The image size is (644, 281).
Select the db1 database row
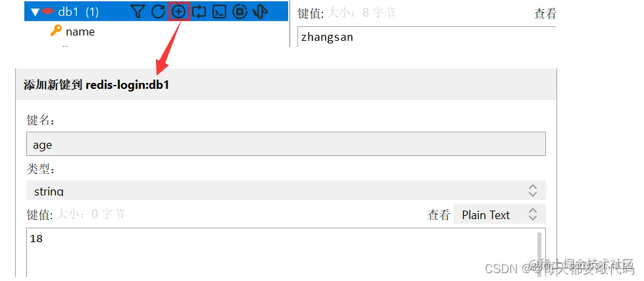click(156, 11)
